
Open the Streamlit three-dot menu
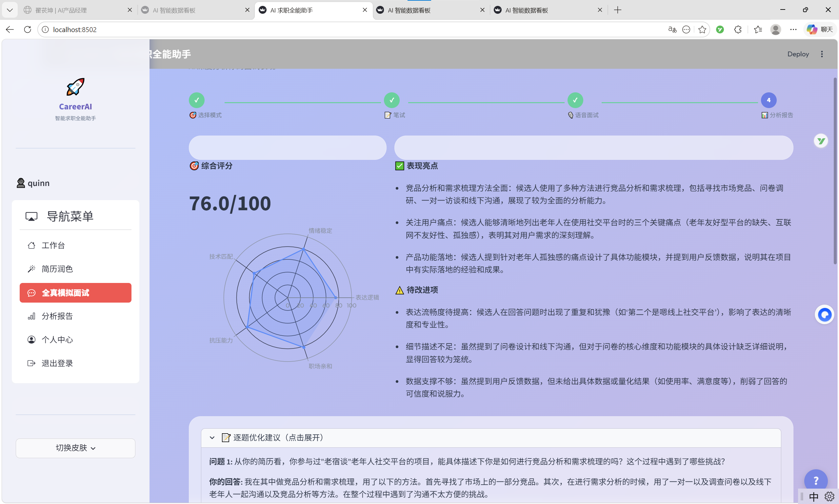pyautogui.click(x=822, y=54)
